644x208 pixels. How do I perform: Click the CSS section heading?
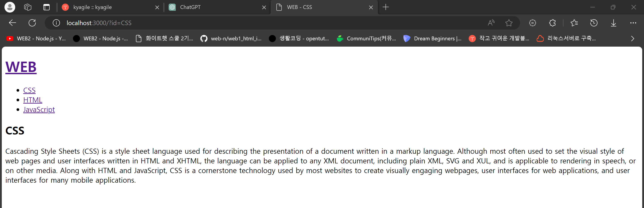[x=15, y=131]
